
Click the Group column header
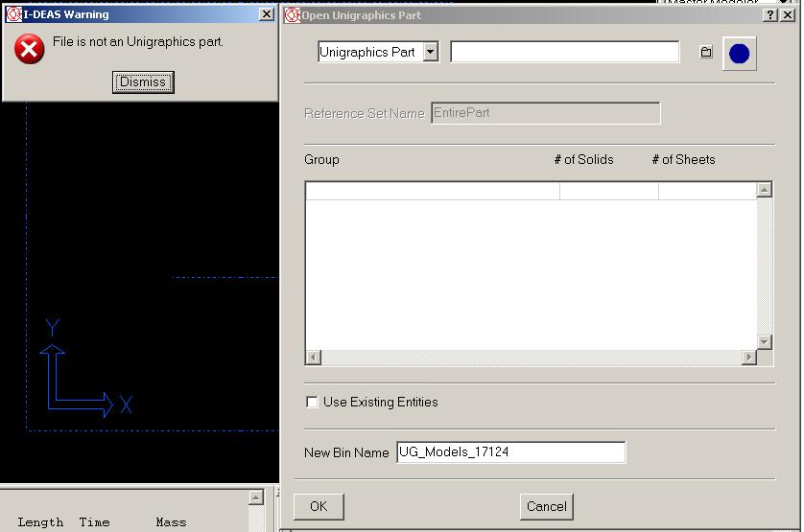(x=321, y=159)
